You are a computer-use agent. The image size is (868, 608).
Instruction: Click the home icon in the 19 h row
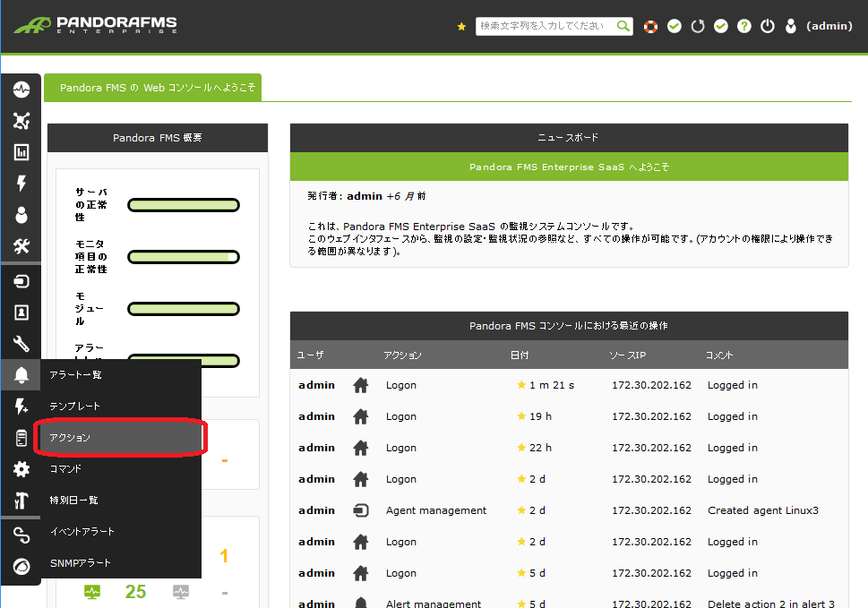(x=360, y=416)
